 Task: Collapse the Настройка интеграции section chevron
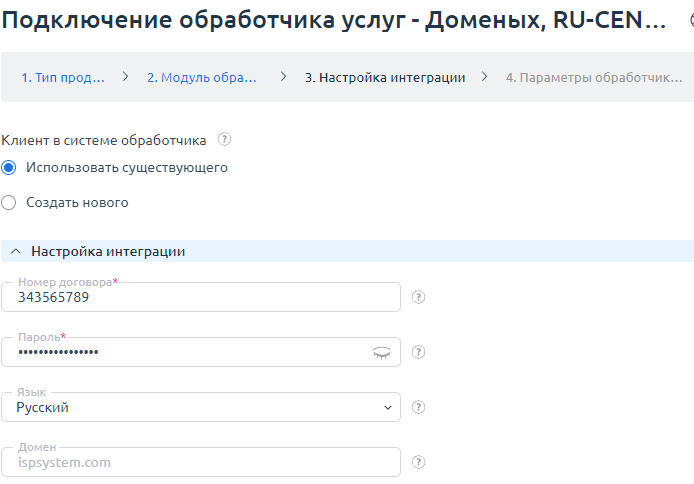(x=15, y=252)
